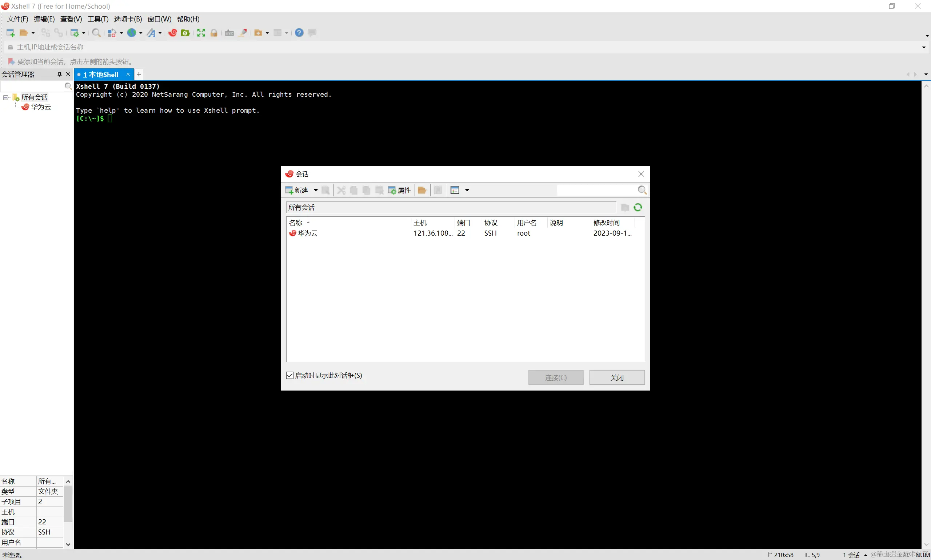Toggle 启动时显示此对话框 checkbox
The width and height of the screenshot is (931, 560).
pyautogui.click(x=289, y=375)
